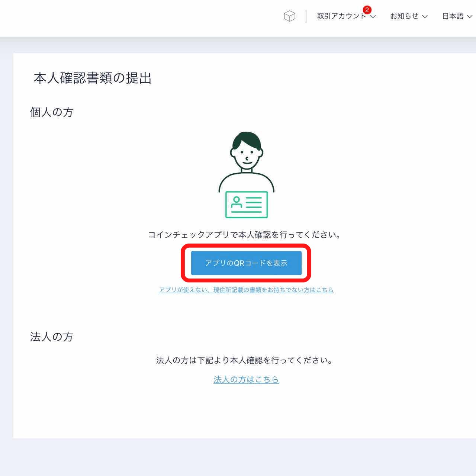Viewport: 476px width, 476px height.
Task: Click the 本人確認書類の提出 page heading
Action: (93, 78)
